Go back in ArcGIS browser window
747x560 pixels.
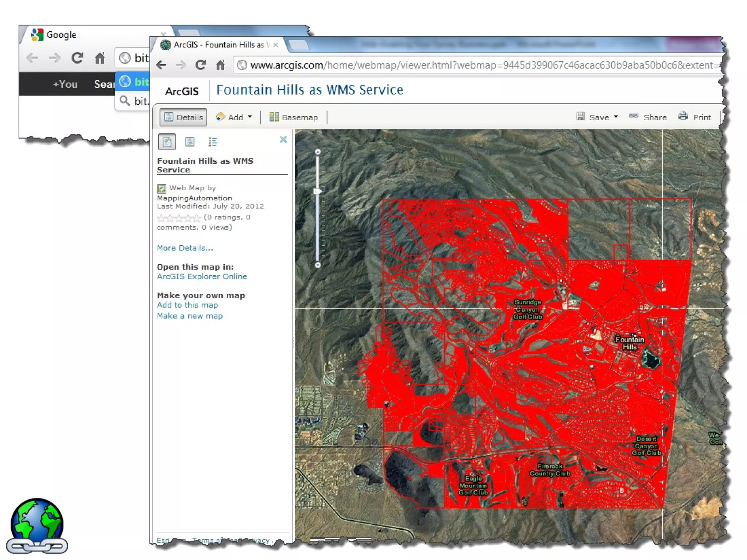pos(161,65)
